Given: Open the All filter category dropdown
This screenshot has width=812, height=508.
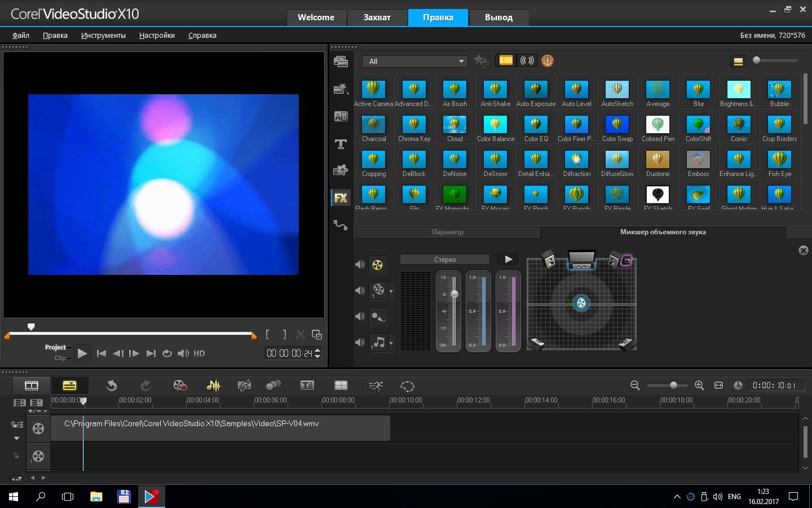Looking at the screenshot, I should pos(415,61).
